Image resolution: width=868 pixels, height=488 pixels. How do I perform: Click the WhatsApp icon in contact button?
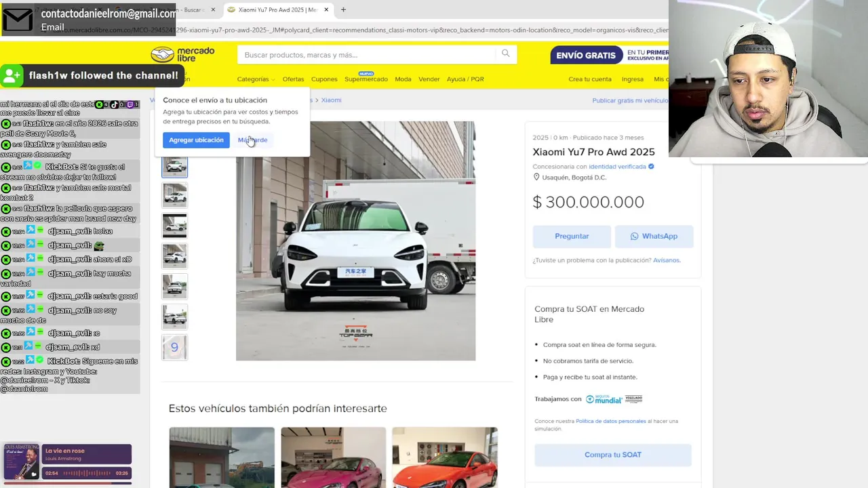click(x=634, y=237)
